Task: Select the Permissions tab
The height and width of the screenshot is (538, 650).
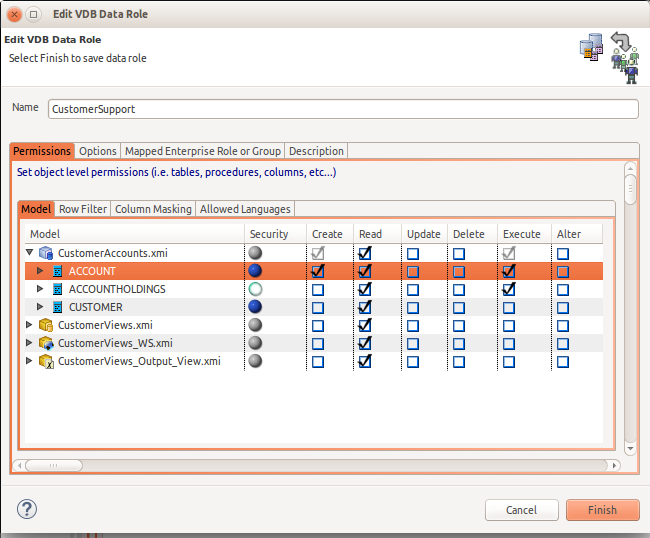Action: pos(42,151)
